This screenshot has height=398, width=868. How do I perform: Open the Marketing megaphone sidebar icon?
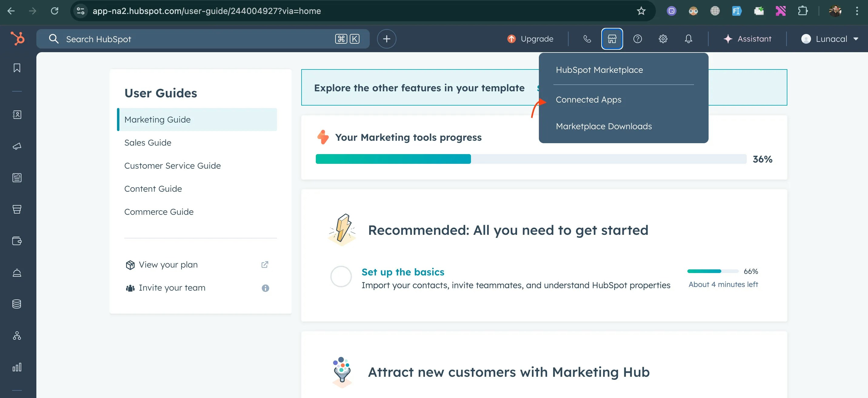(17, 146)
